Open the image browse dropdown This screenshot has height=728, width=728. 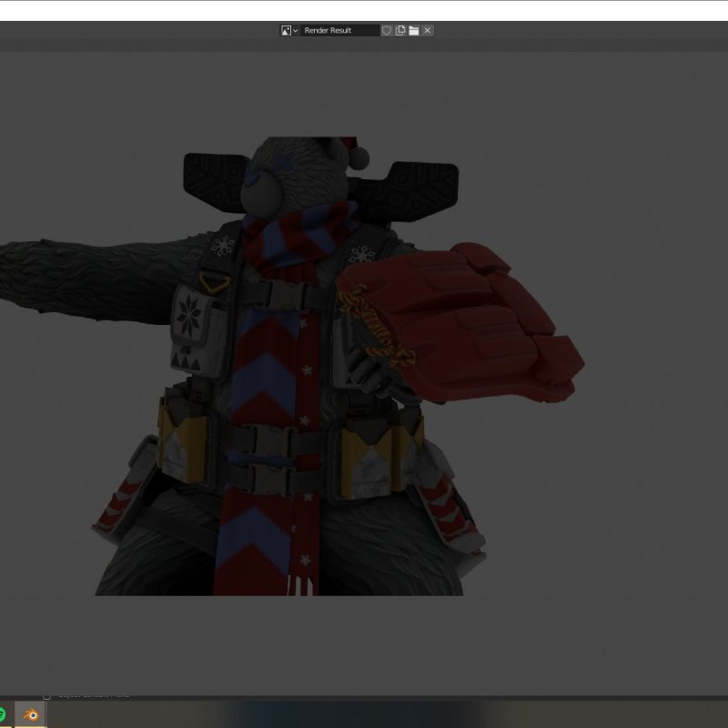pos(288,31)
